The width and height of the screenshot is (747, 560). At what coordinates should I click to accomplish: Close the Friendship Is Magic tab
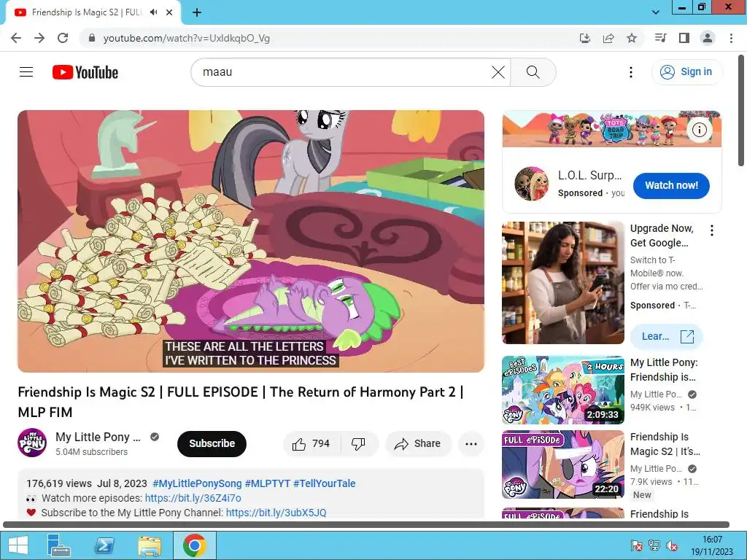(x=169, y=12)
